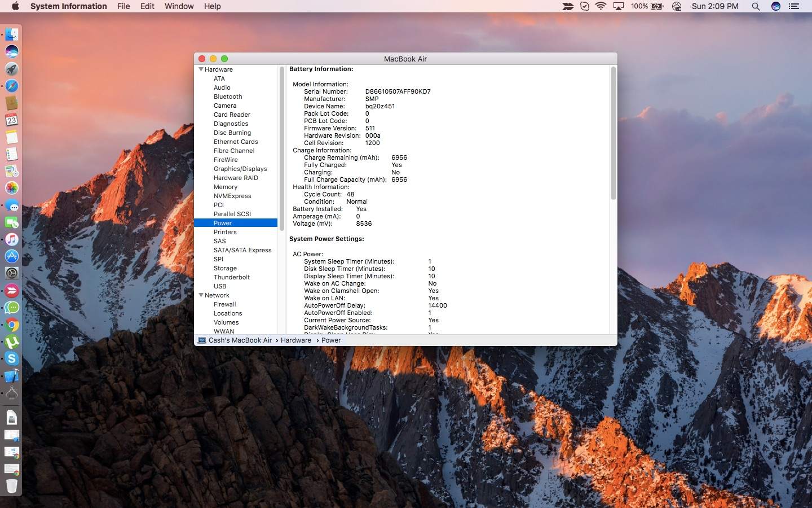Select the highlighted Power item

click(236, 223)
